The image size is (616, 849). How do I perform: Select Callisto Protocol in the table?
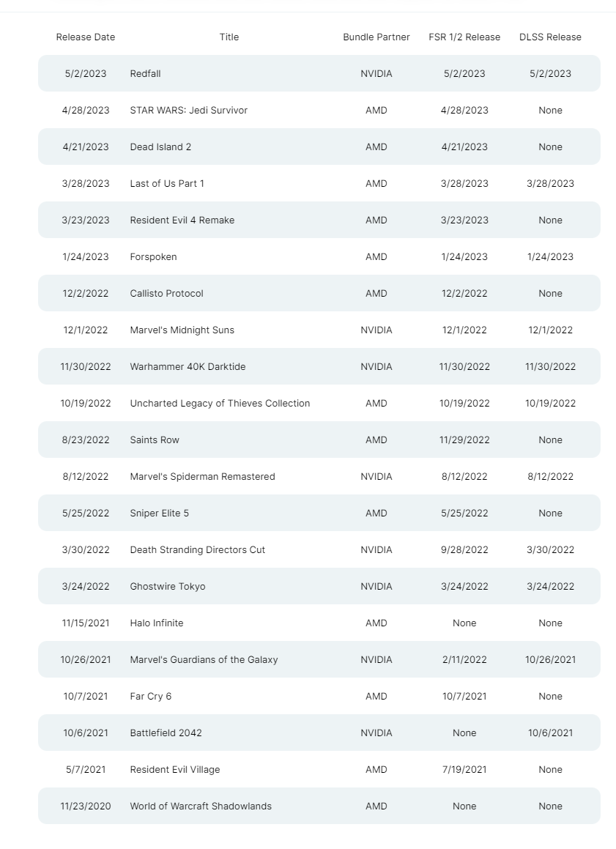166,294
